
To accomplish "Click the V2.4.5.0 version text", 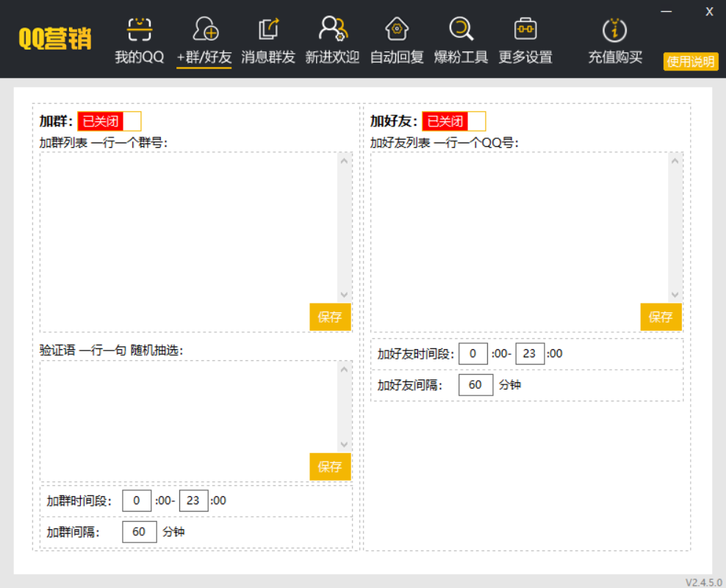I will [x=704, y=582].
